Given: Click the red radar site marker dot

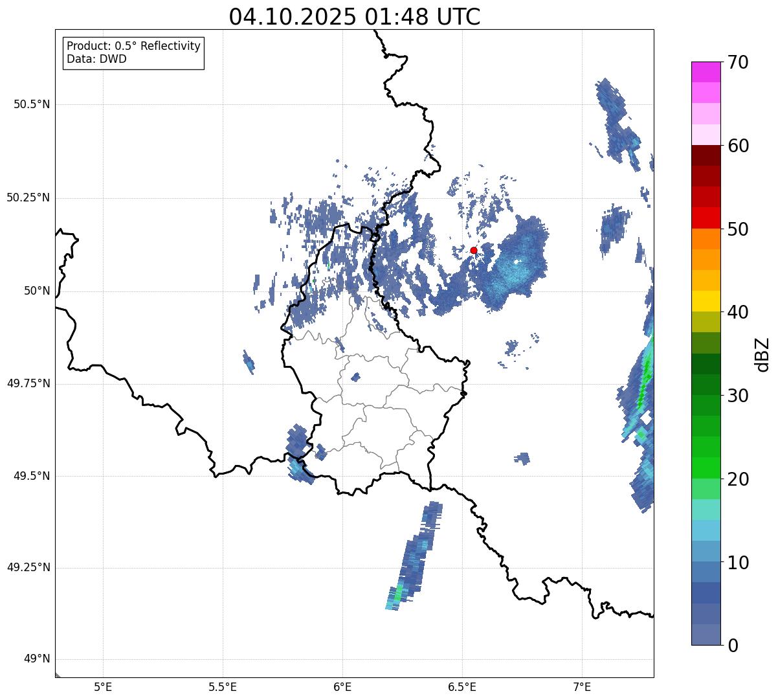Looking at the screenshot, I should coord(474,250).
